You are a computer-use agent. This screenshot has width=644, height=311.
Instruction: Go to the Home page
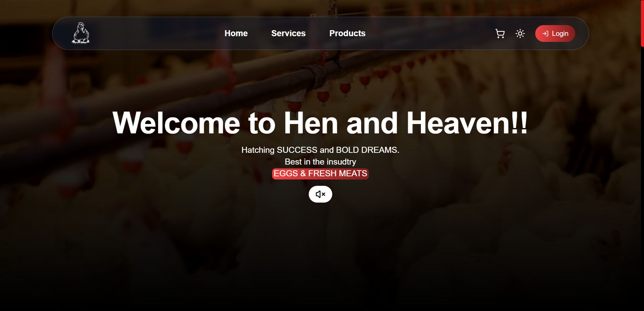click(236, 33)
